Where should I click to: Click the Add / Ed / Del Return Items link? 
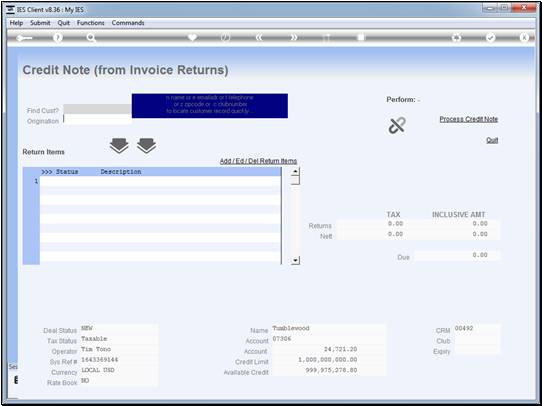(x=258, y=161)
